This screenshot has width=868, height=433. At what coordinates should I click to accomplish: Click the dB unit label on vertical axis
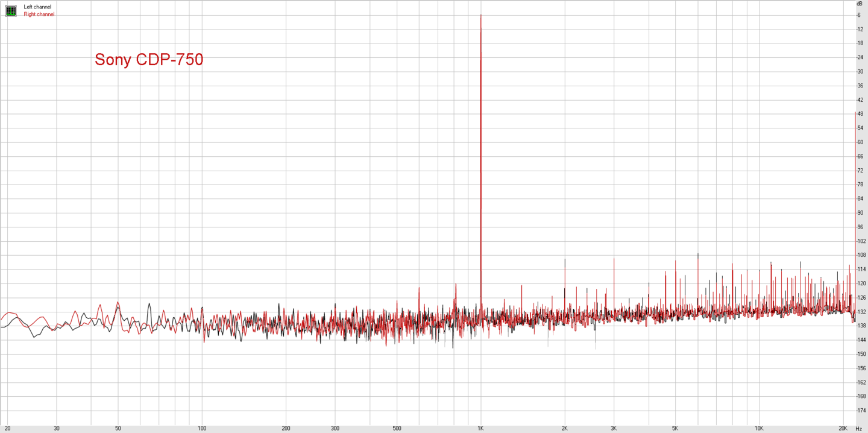coord(860,4)
